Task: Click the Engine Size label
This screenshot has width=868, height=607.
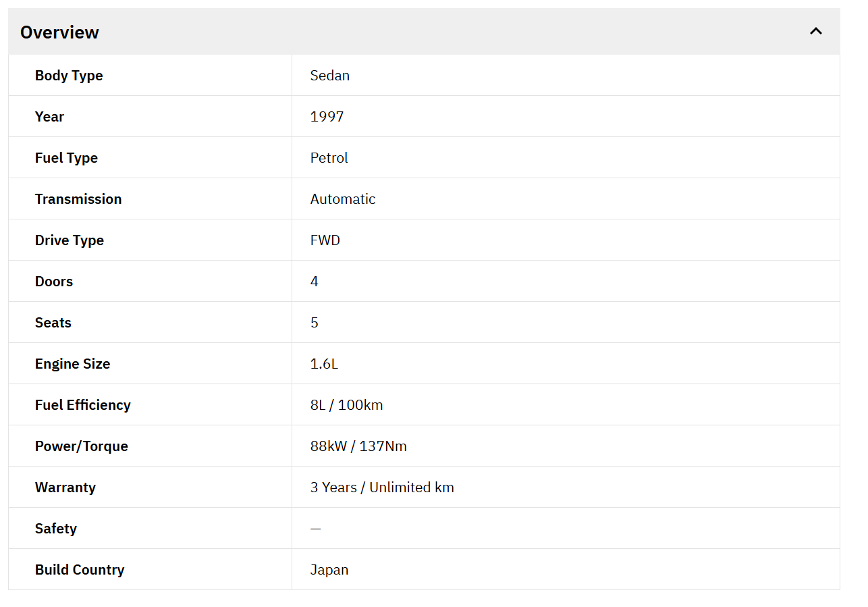Action: coord(72,364)
